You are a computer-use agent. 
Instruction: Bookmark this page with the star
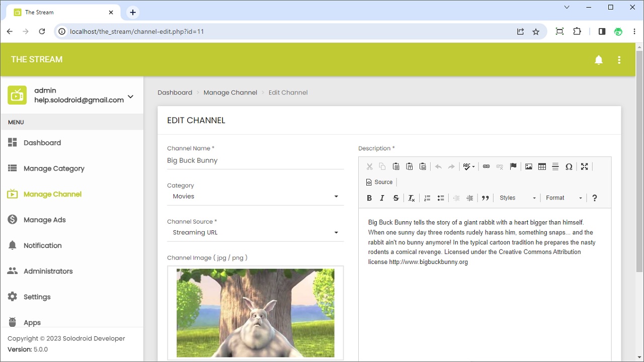pos(536,31)
